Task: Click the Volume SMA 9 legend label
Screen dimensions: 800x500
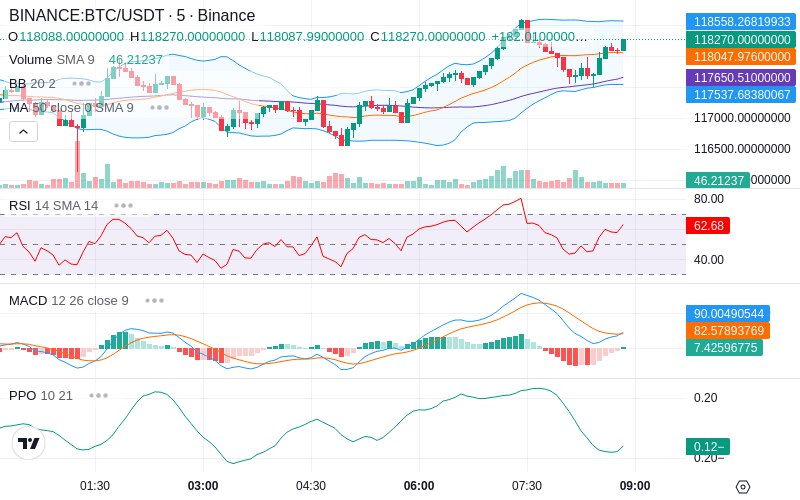Action: coord(52,60)
